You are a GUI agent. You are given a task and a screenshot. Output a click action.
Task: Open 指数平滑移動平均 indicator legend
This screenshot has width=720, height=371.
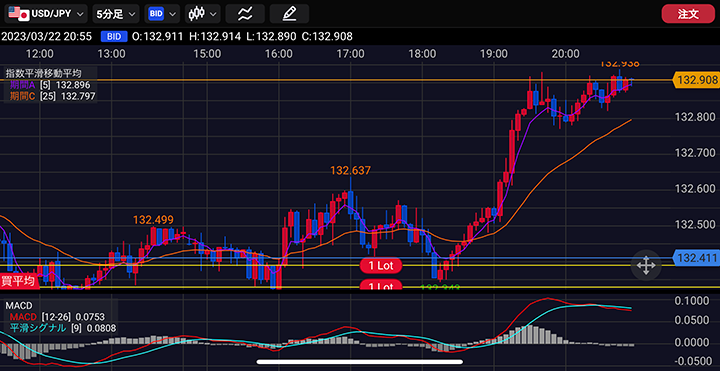[x=43, y=73]
